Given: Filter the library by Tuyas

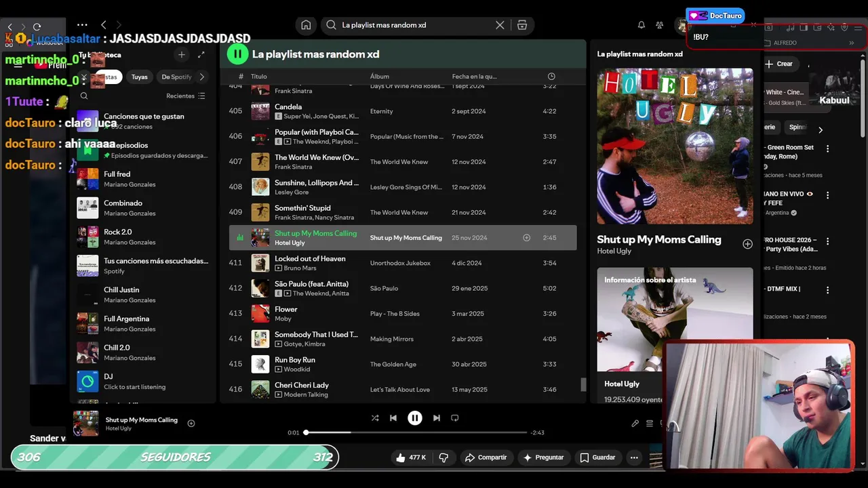Looking at the screenshot, I should [140, 77].
